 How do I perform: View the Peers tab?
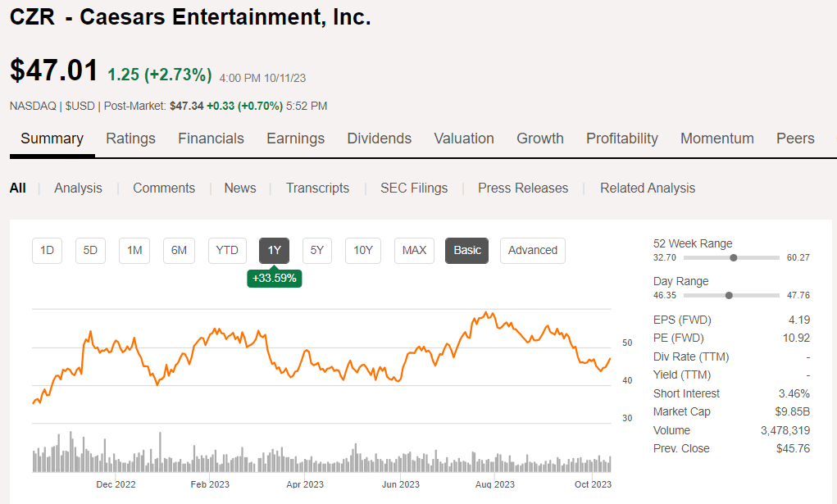[795, 138]
